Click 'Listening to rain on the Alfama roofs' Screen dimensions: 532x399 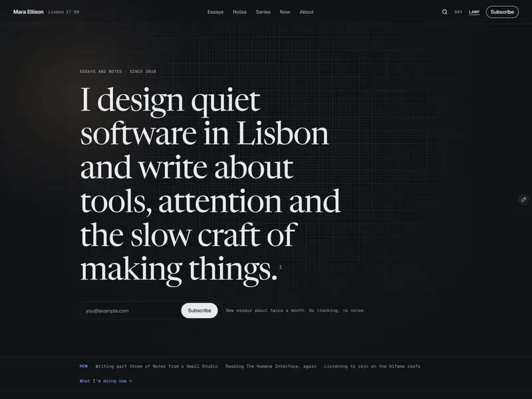372,366
